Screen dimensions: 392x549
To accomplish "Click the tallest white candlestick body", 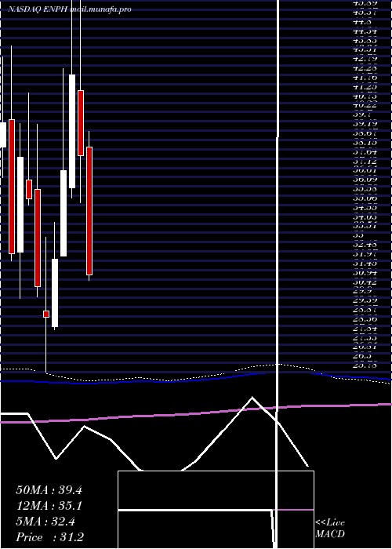I will pyautogui.click(x=72, y=131).
